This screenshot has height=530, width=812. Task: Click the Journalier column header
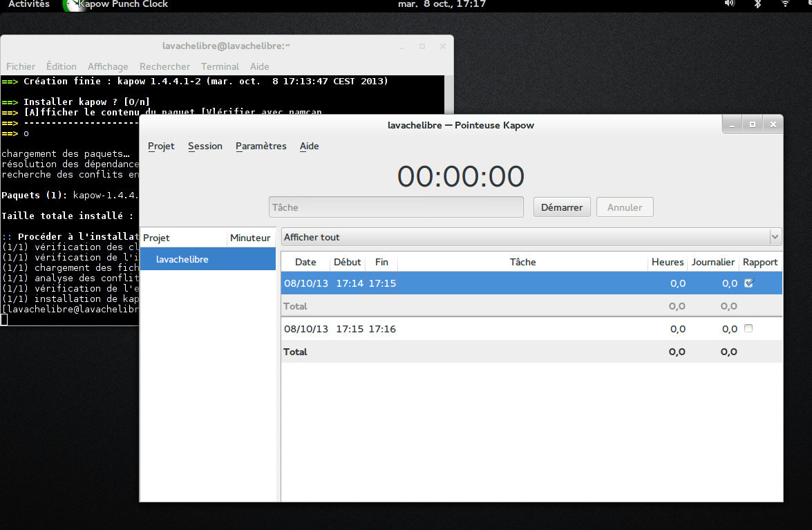[x=713, y=262]
